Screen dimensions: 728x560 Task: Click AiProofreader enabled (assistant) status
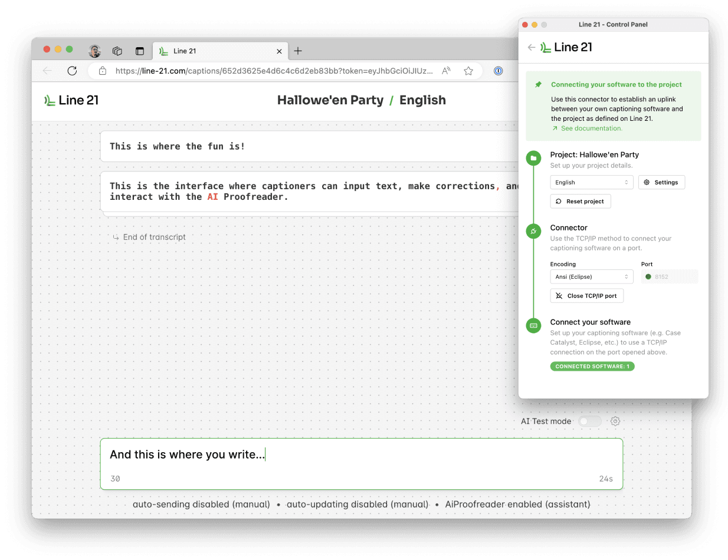point(517,505)
